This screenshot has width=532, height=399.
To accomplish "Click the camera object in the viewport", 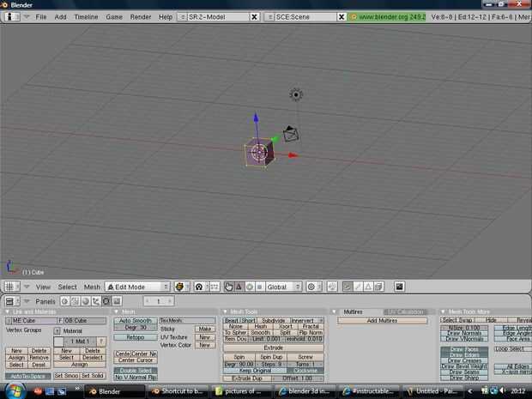I will click(291, 134).
